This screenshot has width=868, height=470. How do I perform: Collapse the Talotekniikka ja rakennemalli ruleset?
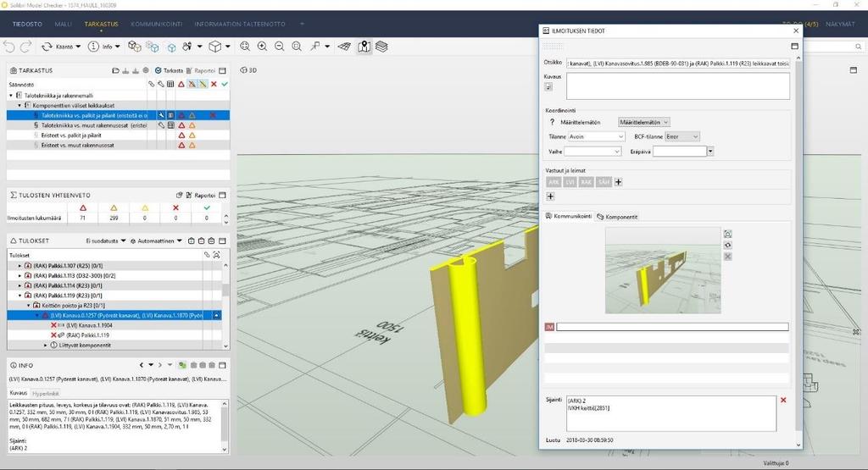[x=10, y=95]
